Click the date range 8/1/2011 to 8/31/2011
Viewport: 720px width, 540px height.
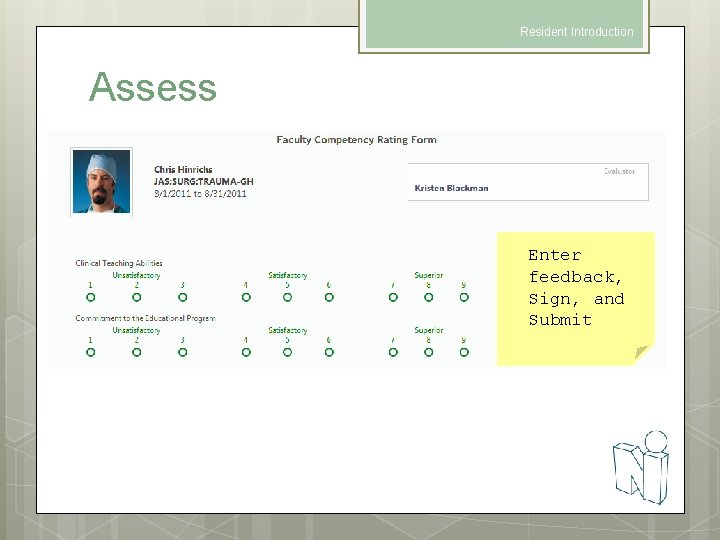coord(200,194)
